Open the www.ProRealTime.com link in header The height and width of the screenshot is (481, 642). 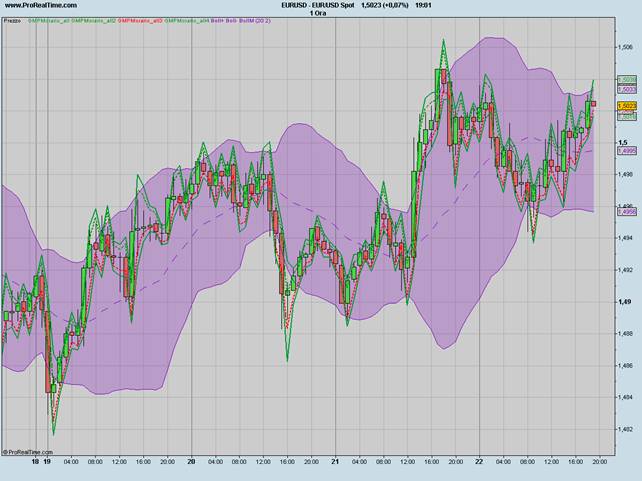(41, 5)
